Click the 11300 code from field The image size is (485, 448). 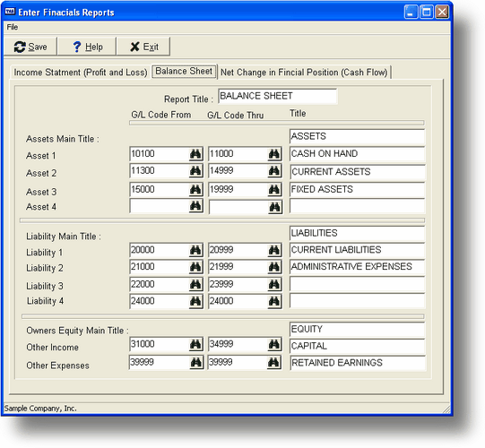tap(160, 170)
